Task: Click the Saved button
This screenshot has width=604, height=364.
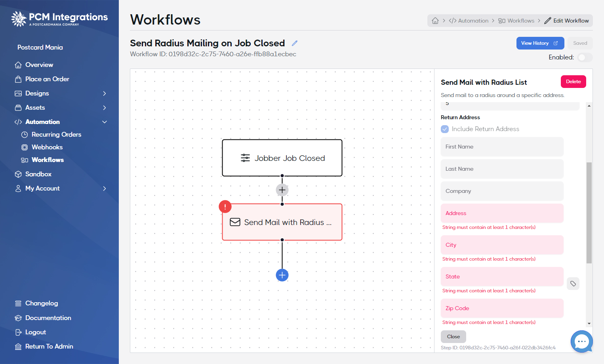Action: point(580,43)
